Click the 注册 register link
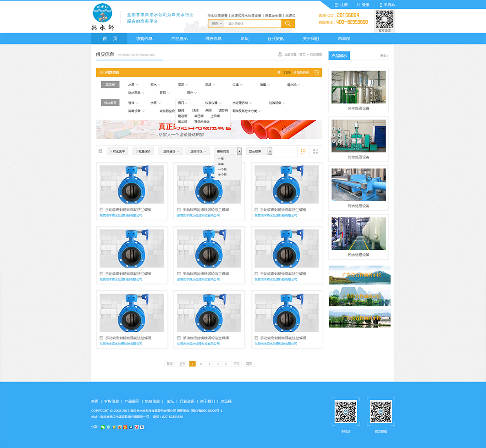The image size is (486, 448). (344, 5)
